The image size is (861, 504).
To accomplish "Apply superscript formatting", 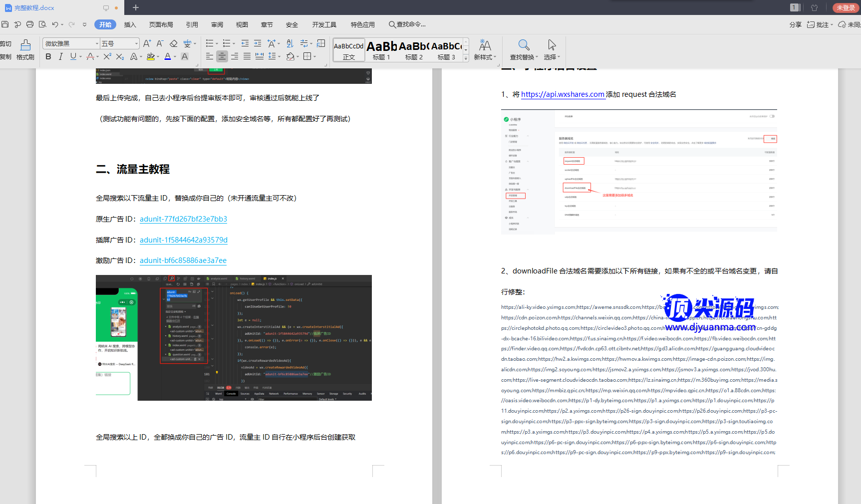I will point(107,57).
